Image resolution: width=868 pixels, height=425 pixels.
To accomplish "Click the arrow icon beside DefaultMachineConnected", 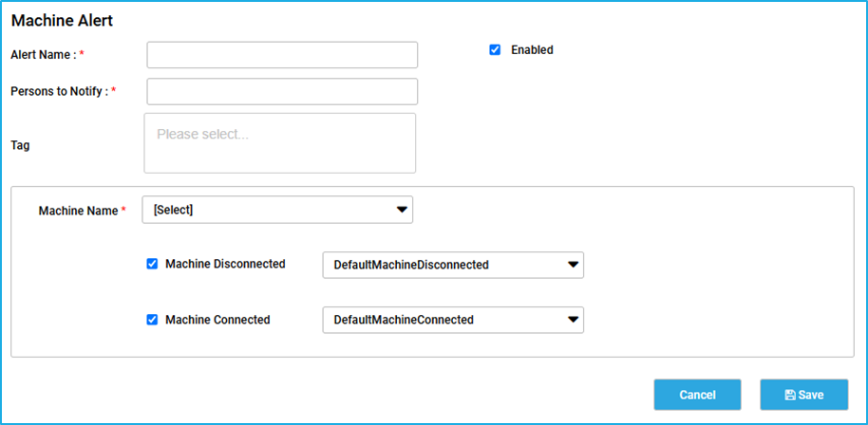I will (573, 320).
